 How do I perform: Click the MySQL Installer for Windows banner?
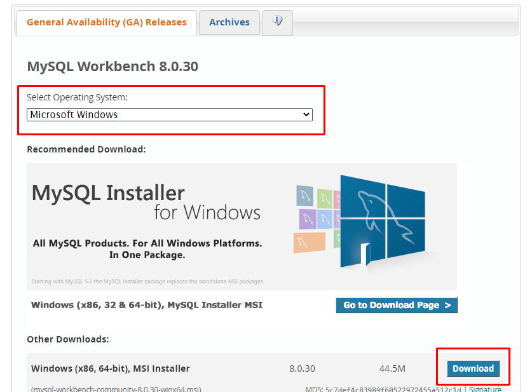pos(242,227)
